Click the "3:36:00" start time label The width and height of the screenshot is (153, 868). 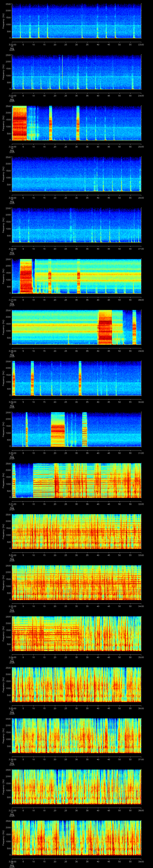(x=12, y=760)
